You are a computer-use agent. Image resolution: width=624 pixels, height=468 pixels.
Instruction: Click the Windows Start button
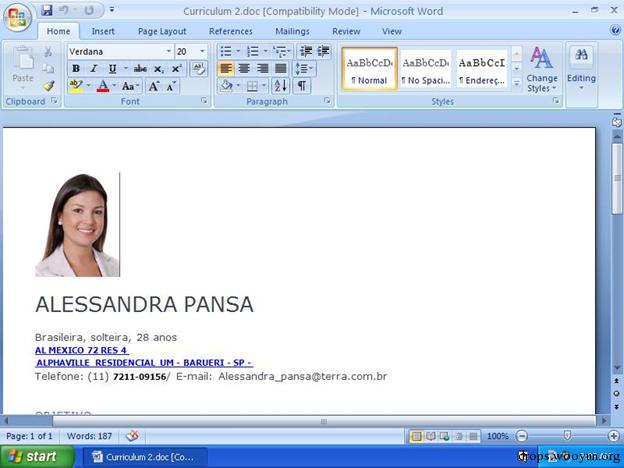pos(35,457)
